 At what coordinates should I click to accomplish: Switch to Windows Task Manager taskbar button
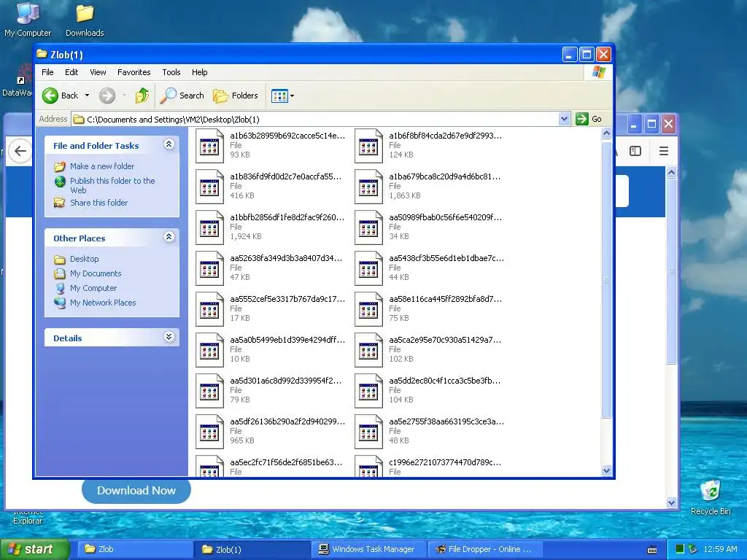pyautogui.click(x=370, y=550)
